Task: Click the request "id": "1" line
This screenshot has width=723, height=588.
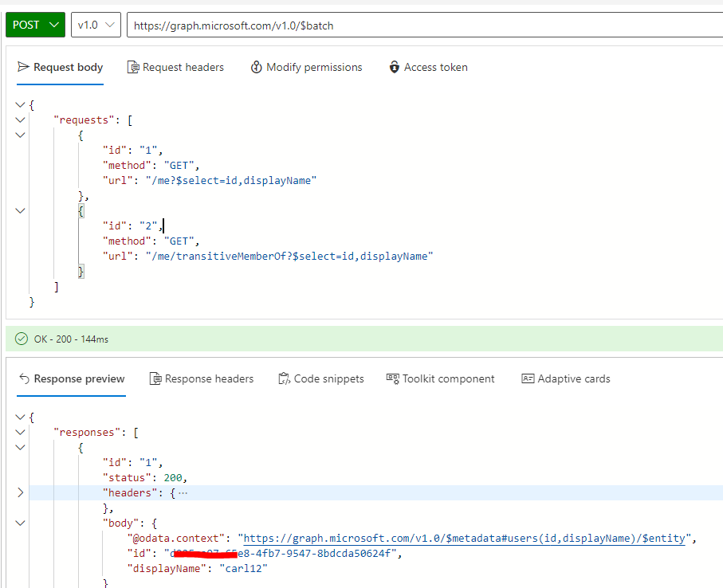Action: tap(133, 151)
